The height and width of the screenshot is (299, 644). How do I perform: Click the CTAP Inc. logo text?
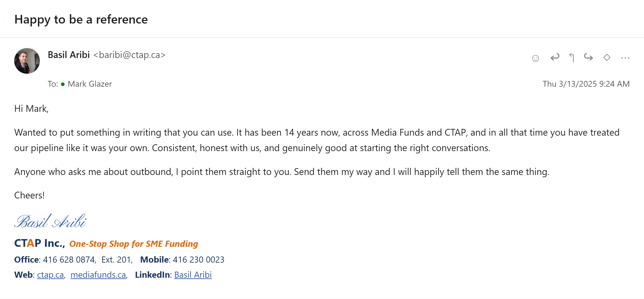40,243
